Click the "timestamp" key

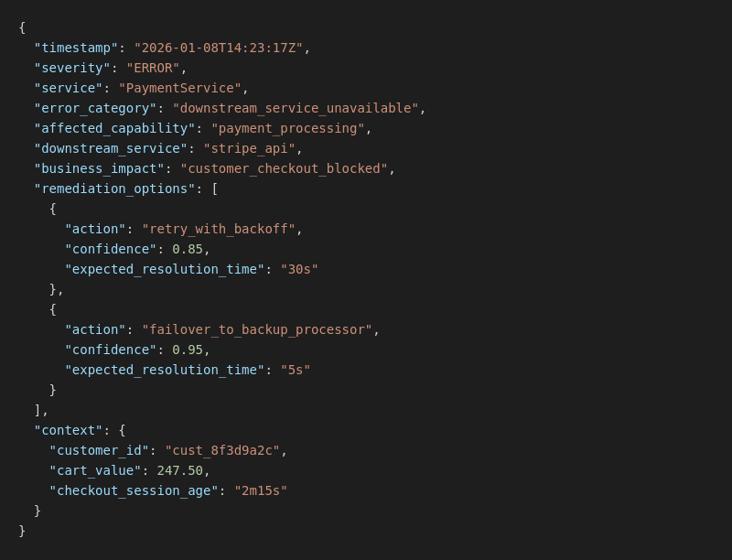pos(76,48)
